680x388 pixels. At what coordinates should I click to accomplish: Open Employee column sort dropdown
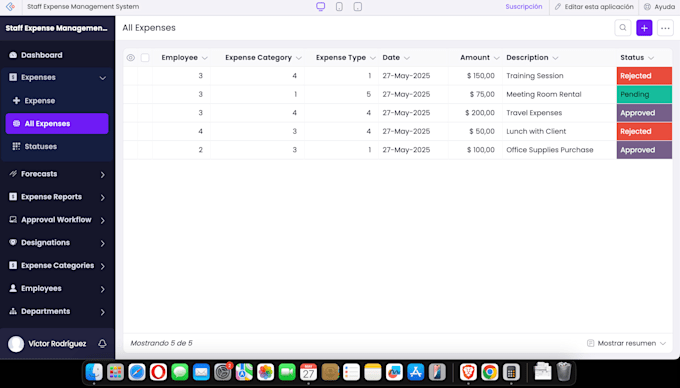205,58
